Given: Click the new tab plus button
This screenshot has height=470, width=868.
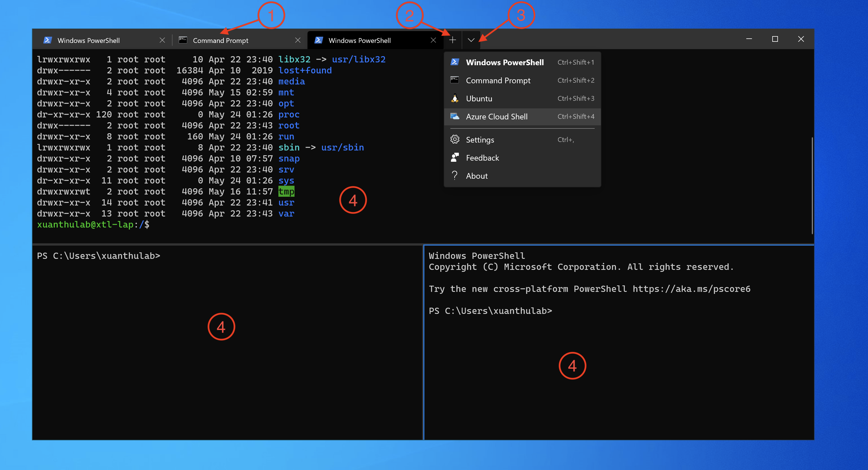Looking at the screenshot, I should (x=453, y=40).
